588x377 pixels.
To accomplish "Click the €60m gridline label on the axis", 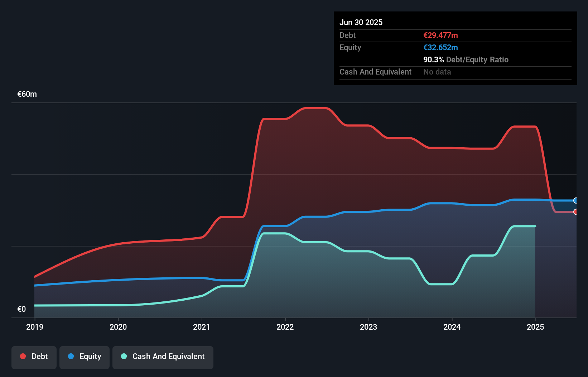I will tap(26, 94).
